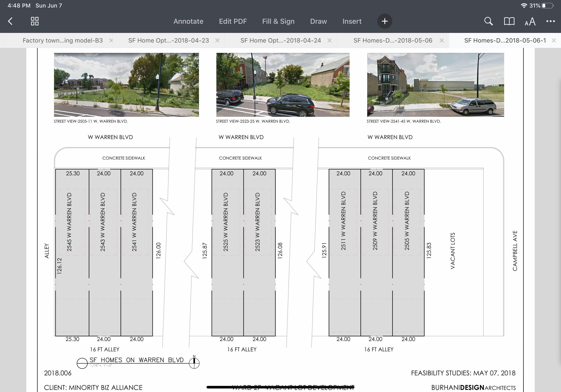Select the Annotate toolbar mode
Image resolution: width=561 pixels, height=392 pixels.
point(188,21)
